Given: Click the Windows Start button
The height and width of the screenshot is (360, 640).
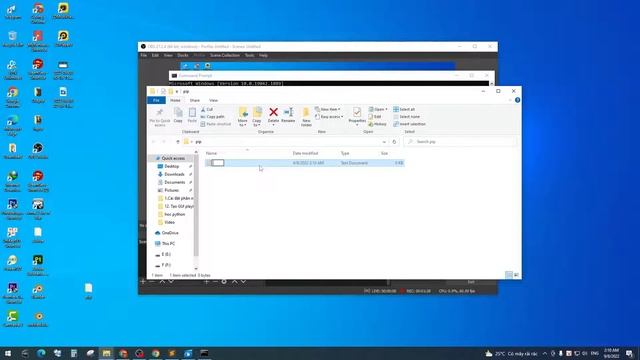Looking at the screenshot, I should (x=8, y=353).
